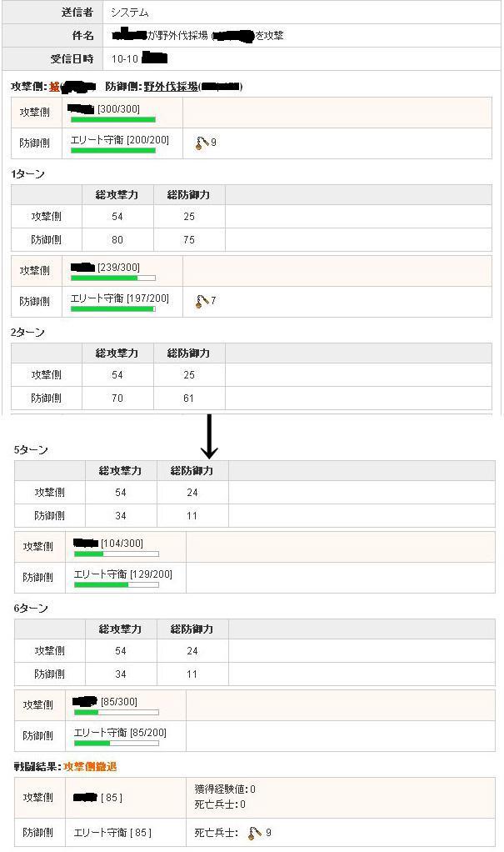The width and height of the screenshot is (504, 852).
Task: Click the 受信日時 date value 10-10
Action: [125, 59]
